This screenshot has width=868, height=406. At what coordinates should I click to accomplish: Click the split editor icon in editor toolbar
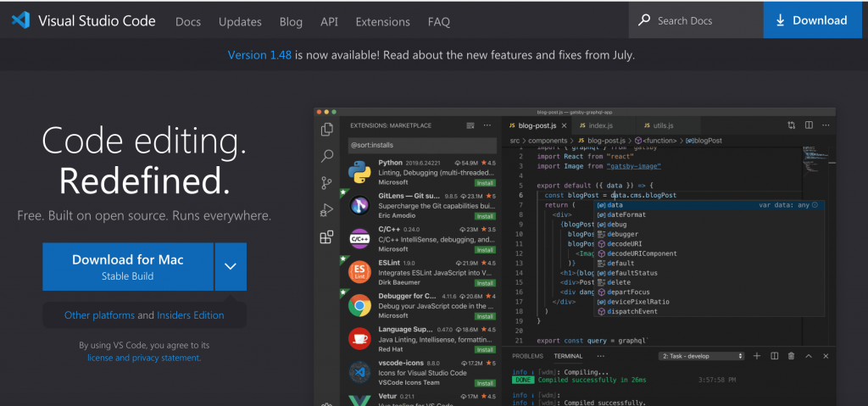(809, 125)
